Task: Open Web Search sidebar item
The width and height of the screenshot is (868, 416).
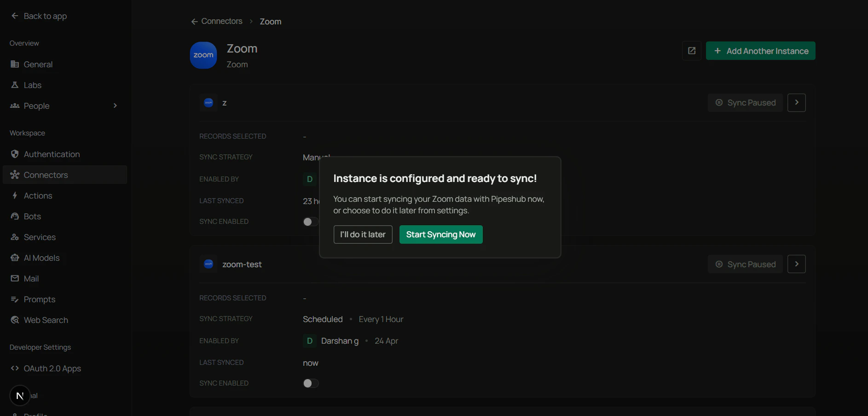Action: click(65, 320)
